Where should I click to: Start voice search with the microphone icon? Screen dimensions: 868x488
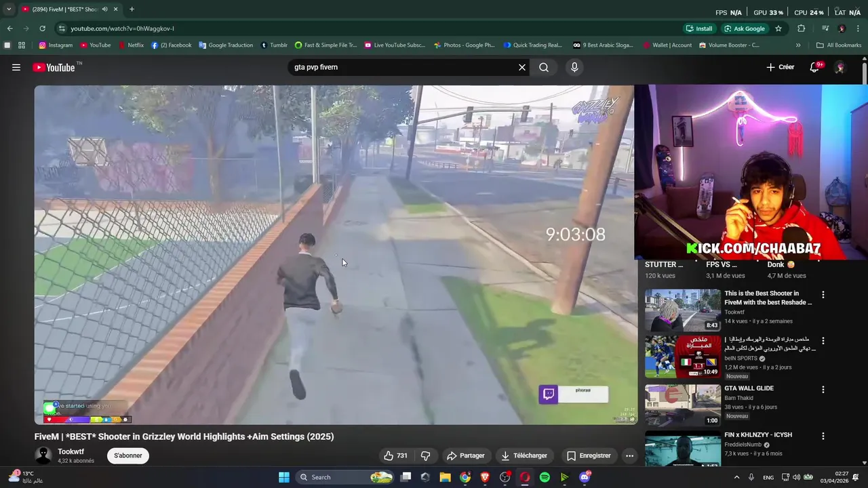(x=574, y=67)
